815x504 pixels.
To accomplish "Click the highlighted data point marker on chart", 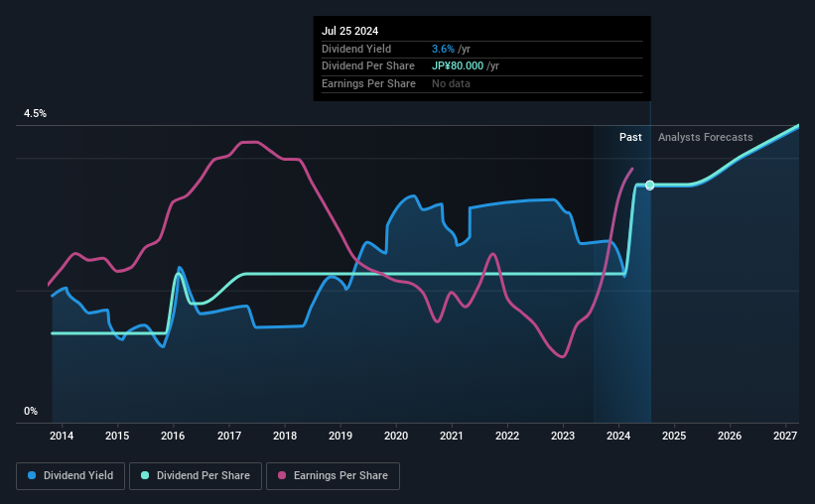I will pos(649,185).
